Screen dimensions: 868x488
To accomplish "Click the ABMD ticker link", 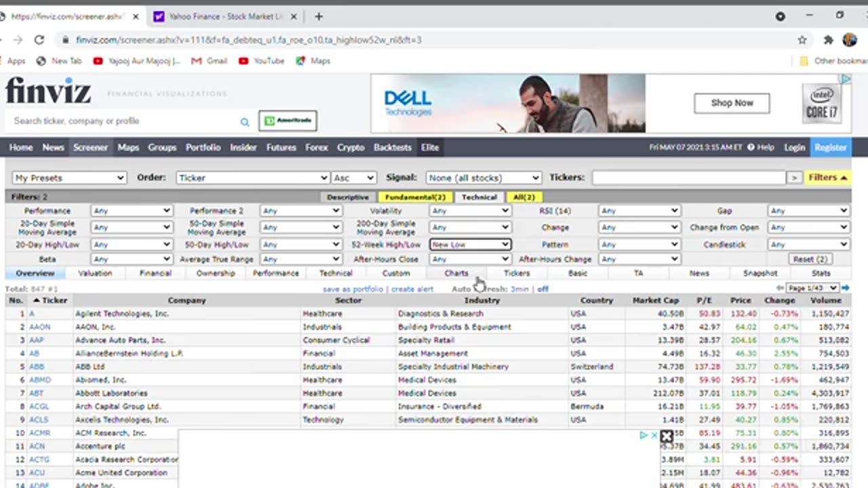I will click(40, 380).
